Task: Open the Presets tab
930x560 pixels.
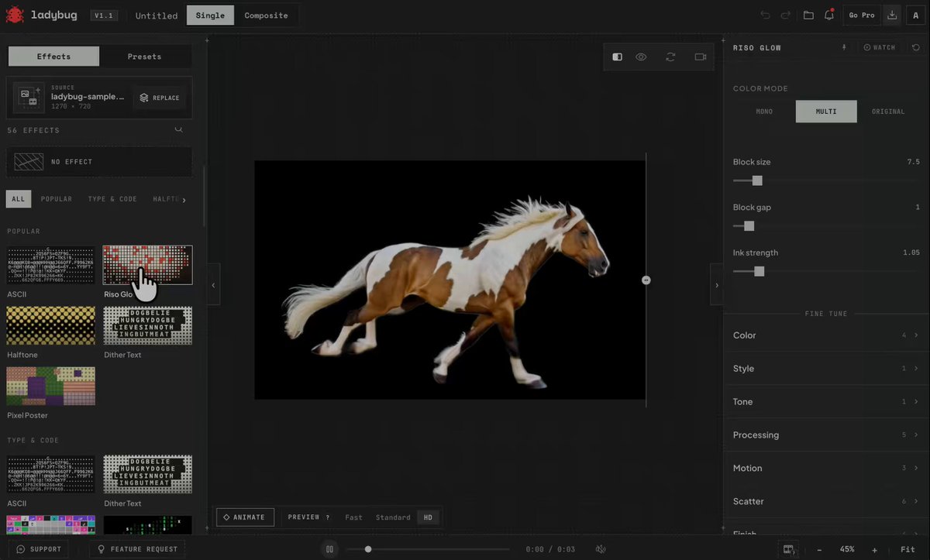Action: [145, 57]
